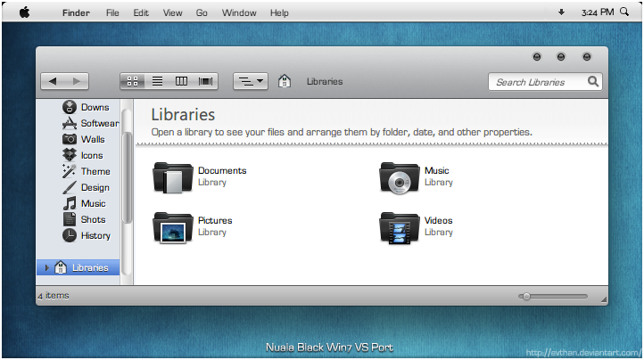Switch to column view

pyautogui.click(x=181, y=81)
